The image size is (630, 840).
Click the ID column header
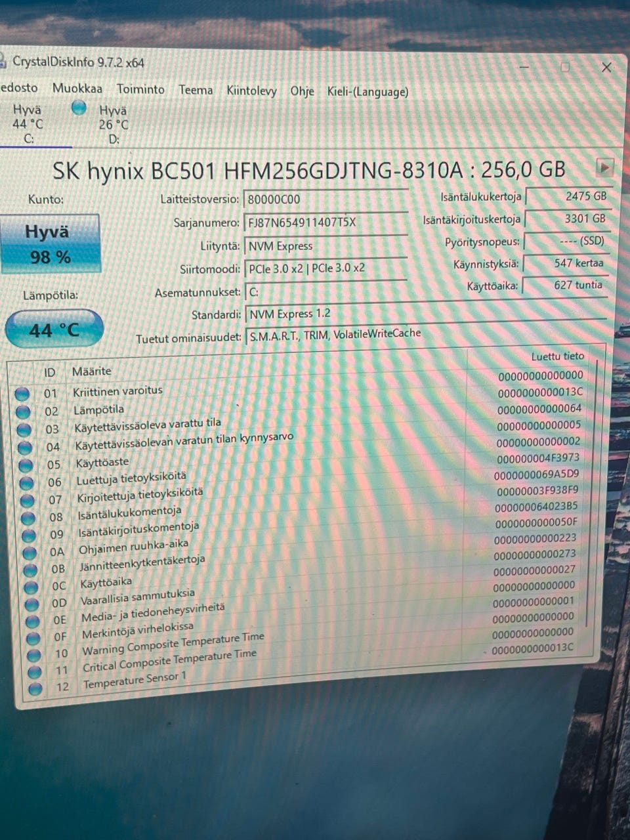[x=50, y=372]
